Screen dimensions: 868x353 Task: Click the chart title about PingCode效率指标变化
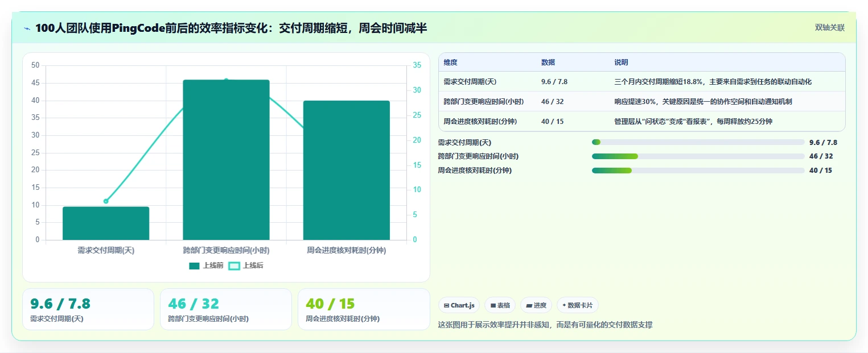click(231, 28)
